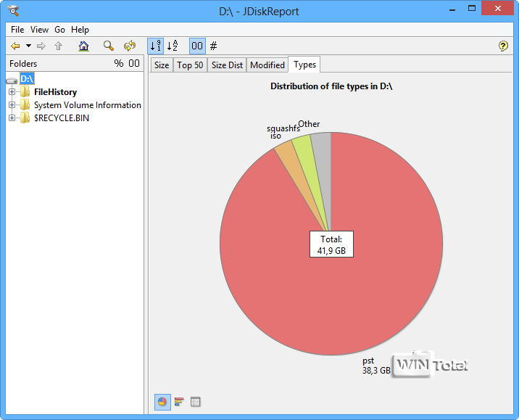Select the Types tab
The height and width of the screenshot is (420, 519).
[x=304, y=65]
